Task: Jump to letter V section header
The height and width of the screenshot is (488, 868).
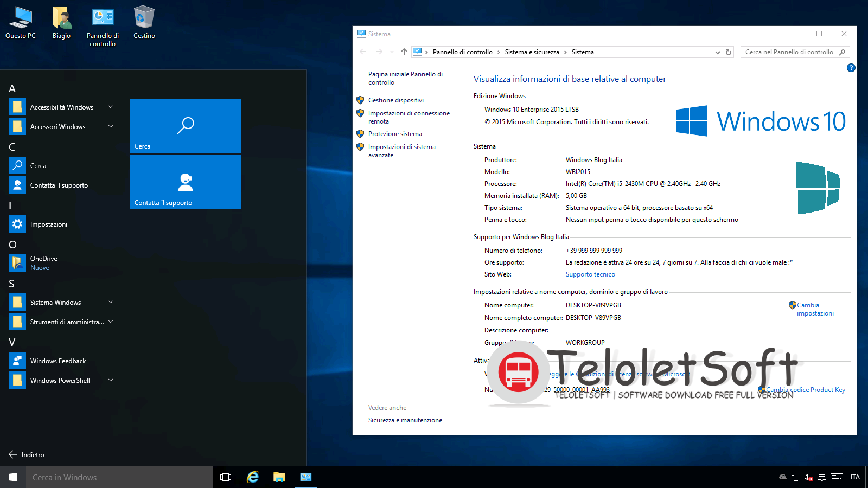Action: (12, 342)
